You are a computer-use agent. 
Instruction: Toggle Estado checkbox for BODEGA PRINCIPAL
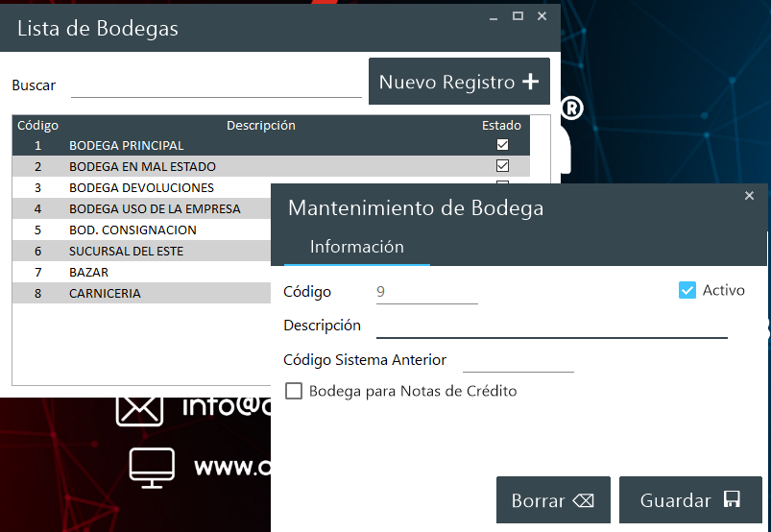point(501,145)
